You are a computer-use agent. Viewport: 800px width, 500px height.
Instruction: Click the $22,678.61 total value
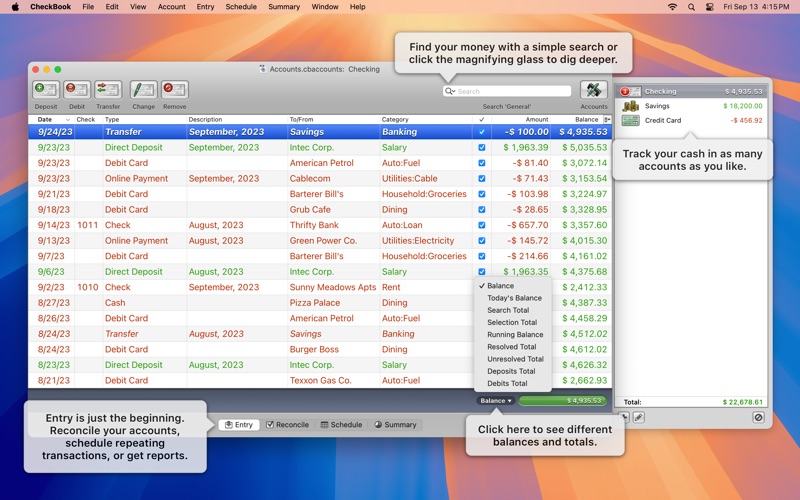point(742,402)
